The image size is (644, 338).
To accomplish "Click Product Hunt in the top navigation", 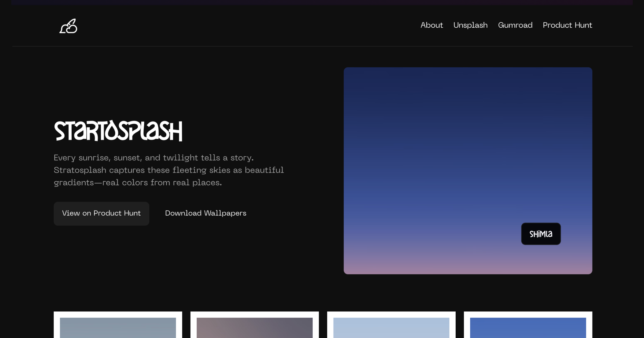I will click(567, 25).
